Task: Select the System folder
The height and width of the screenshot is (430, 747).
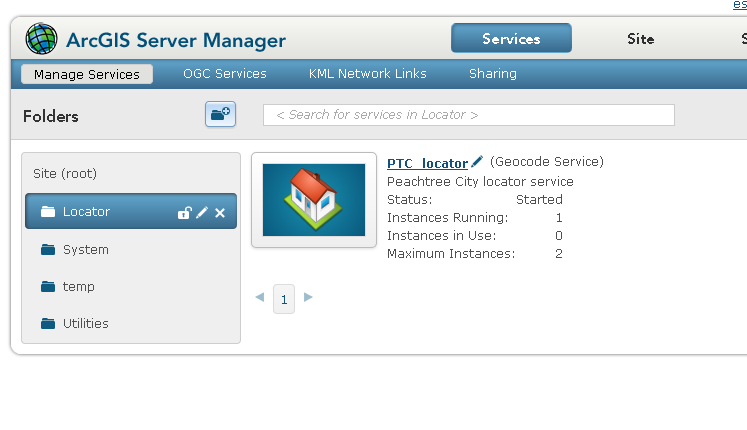Action: pos(86,250)
